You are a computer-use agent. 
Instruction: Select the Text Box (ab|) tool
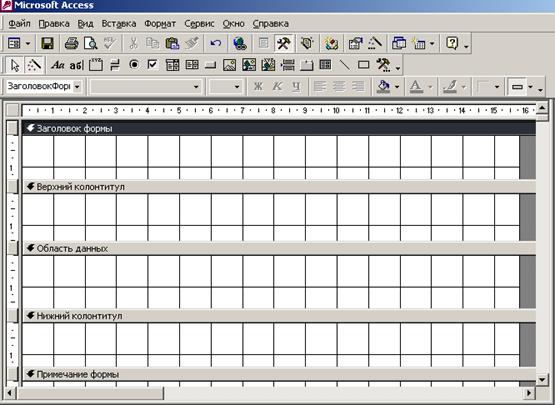click(76, 65)
